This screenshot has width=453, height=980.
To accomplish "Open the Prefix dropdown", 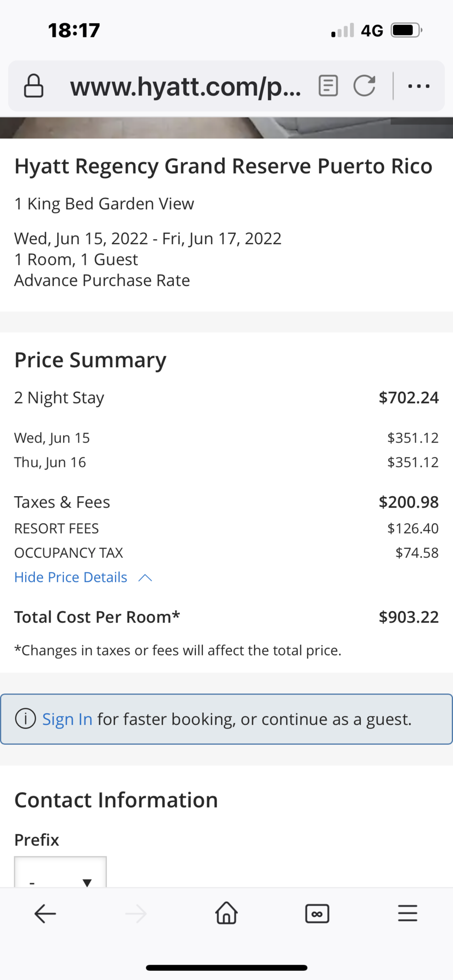I will pos(60,872).
